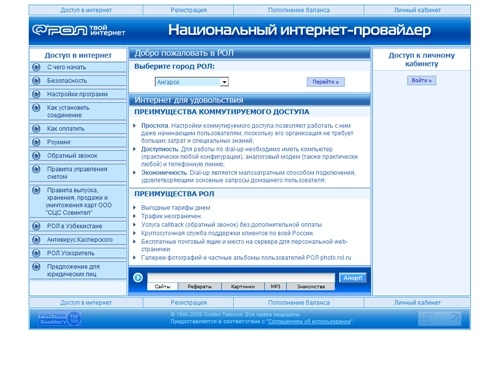500x375 pixels.
Task: Click heading 'Доступ к личному кабинету'
Action: point(421,59)
